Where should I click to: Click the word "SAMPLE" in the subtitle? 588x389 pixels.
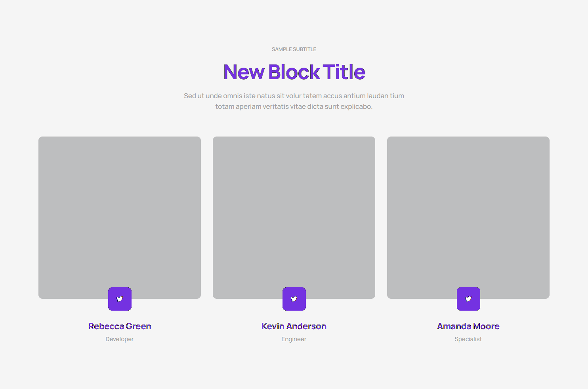click(x=282, y=49)
